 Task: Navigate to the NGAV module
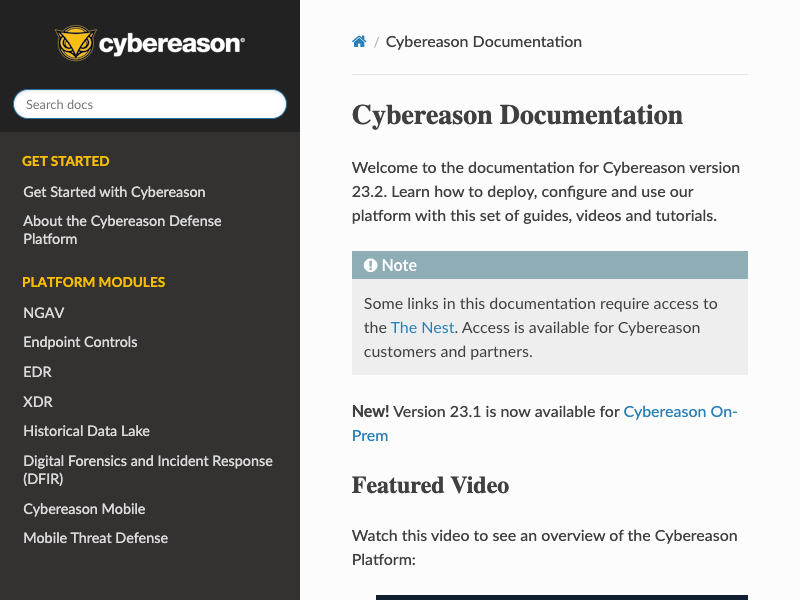click(44, 313)
